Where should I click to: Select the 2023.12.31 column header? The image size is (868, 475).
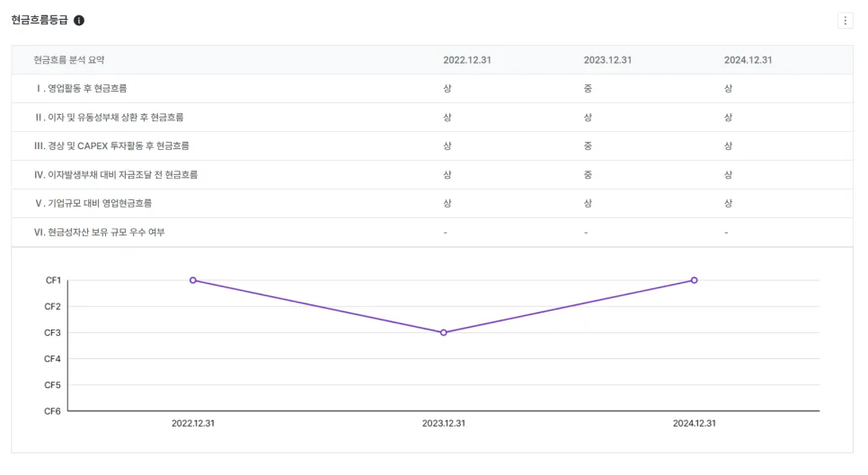tap(607, 60)
